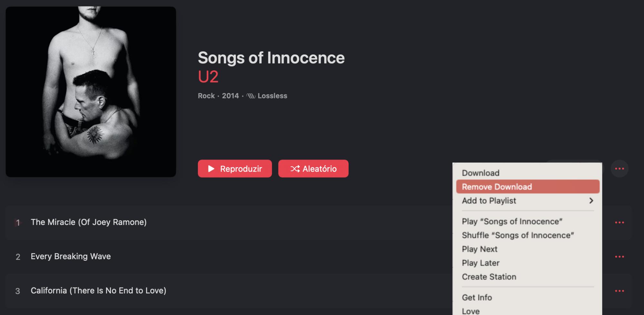Click the Lossless waveform badge icon
644x315 pixels.
(x=251, y=96)
